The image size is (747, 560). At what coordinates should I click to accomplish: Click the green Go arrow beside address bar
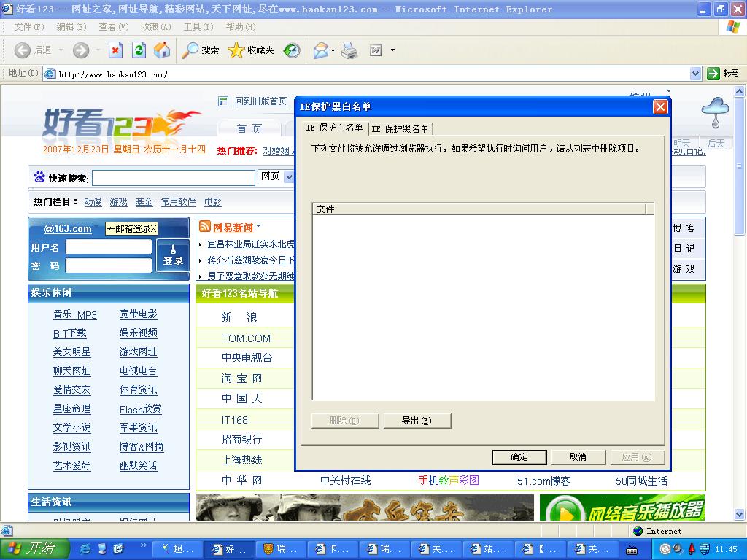click(x=713, y=74)
